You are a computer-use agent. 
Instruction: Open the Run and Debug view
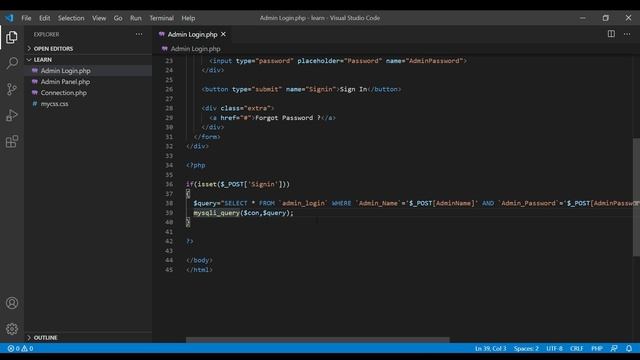click(12, 116)
